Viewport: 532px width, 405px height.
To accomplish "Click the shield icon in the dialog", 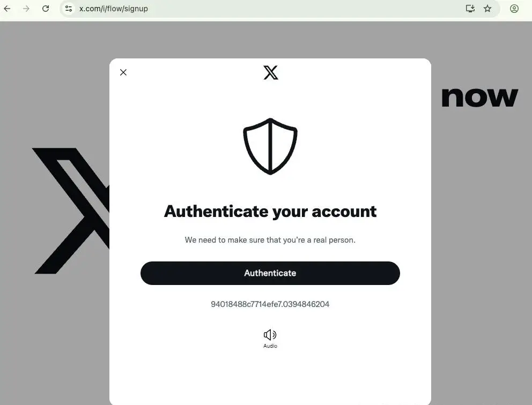I will click(270, 146).
